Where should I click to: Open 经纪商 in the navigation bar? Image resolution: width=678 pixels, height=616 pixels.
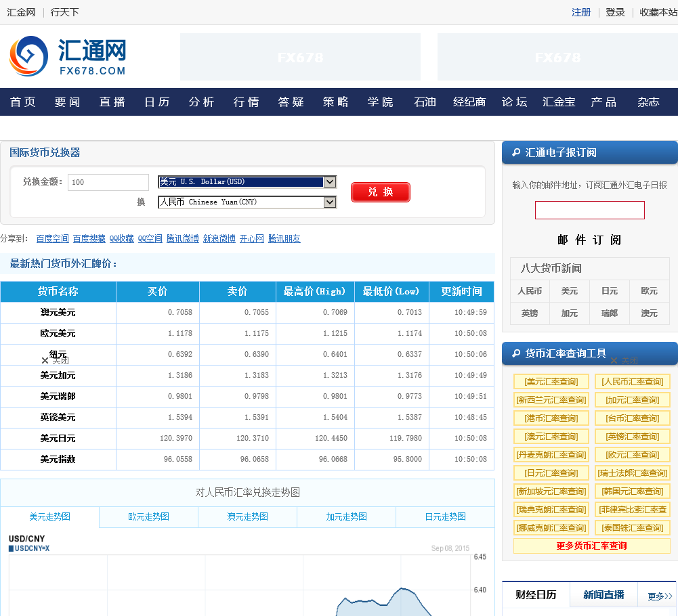point(469,102)
